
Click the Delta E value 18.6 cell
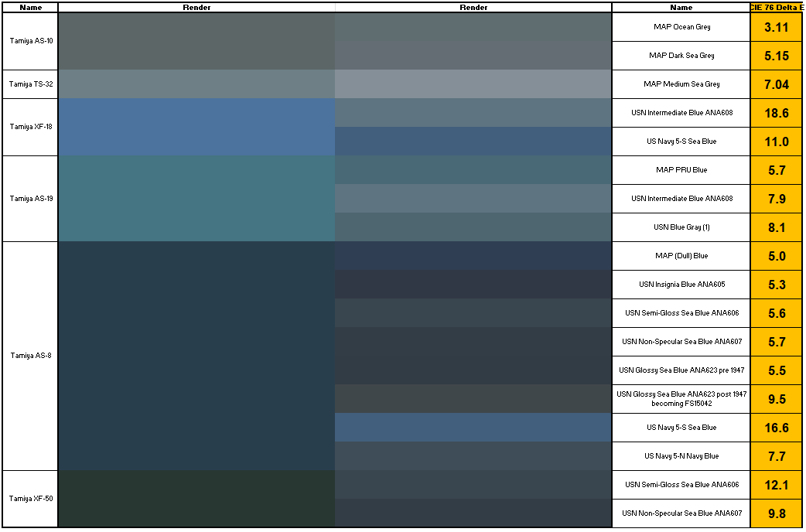[x=777, y=113]
